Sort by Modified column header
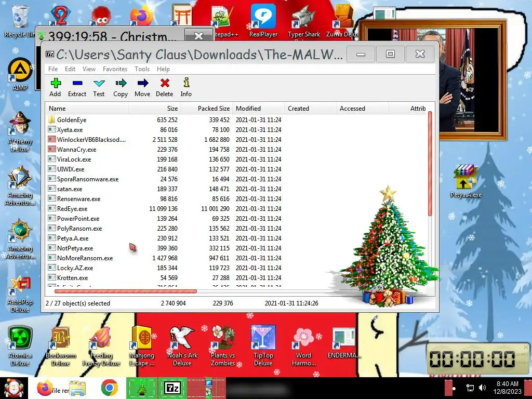The height and width of the screenshot is (399, 532). pos(259,109)
